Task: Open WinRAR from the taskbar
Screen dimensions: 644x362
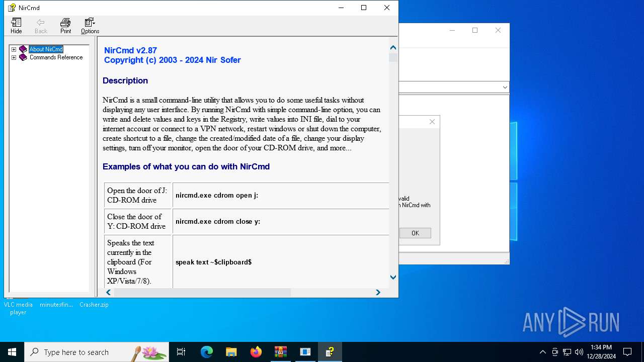Action: [x=281, y=352]
